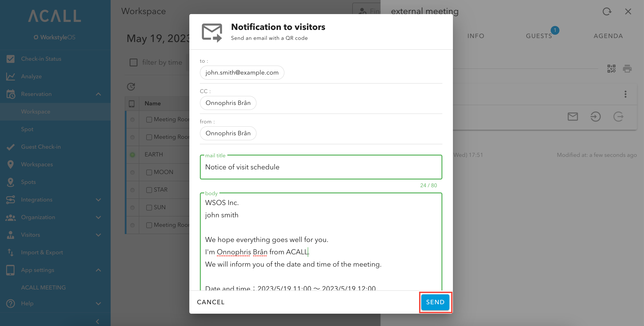The width and height of the screenshot is (644, 326).
Task: Switch to the GUESTS tab
Action: coord(539,36)
